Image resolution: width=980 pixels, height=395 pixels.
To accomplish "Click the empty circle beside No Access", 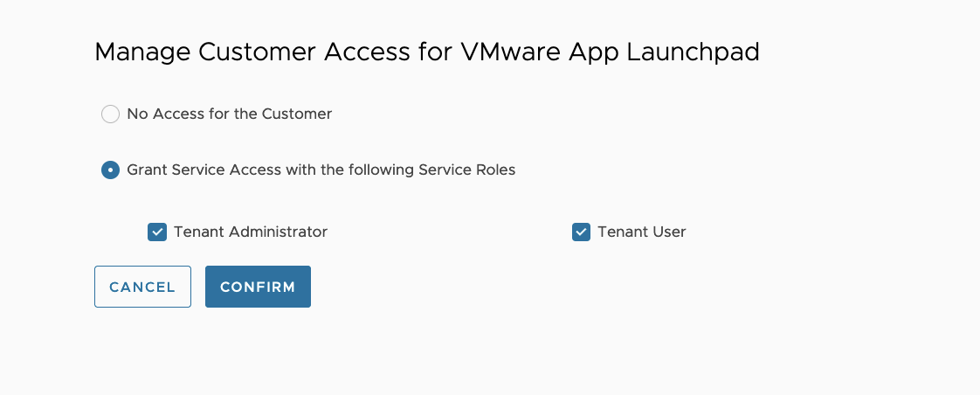I will click(110, 114).
